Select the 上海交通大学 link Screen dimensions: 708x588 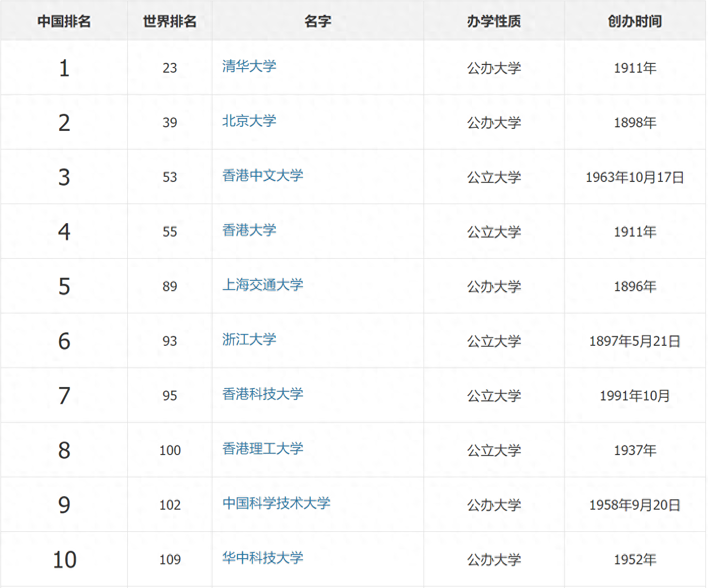click(262, 285)
